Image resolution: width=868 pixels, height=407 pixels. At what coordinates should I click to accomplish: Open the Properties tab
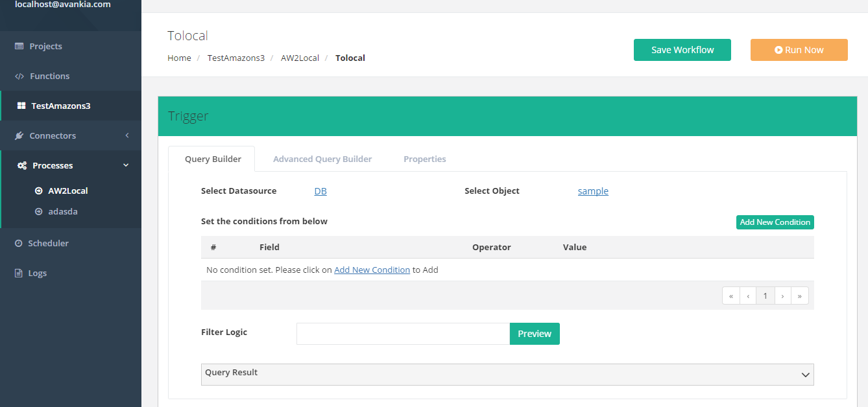424,159
